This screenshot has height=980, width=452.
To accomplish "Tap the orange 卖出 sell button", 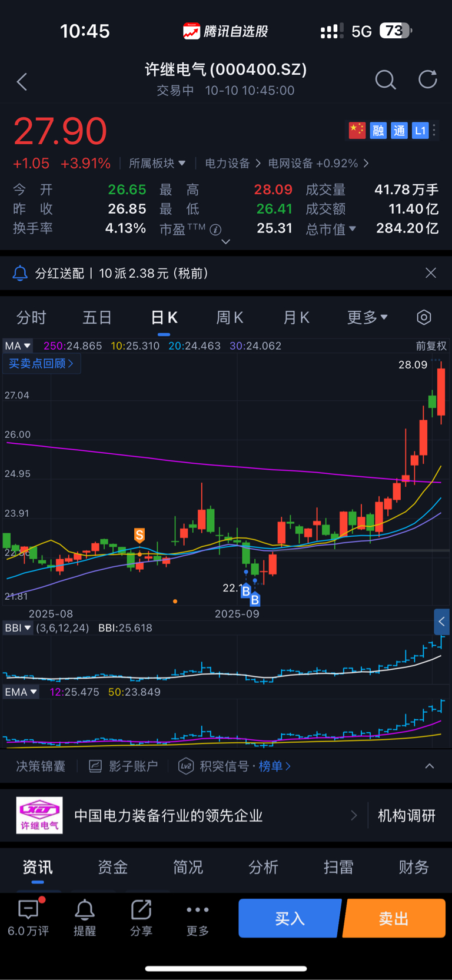I will pyautogui.click(x=394, y=918).
